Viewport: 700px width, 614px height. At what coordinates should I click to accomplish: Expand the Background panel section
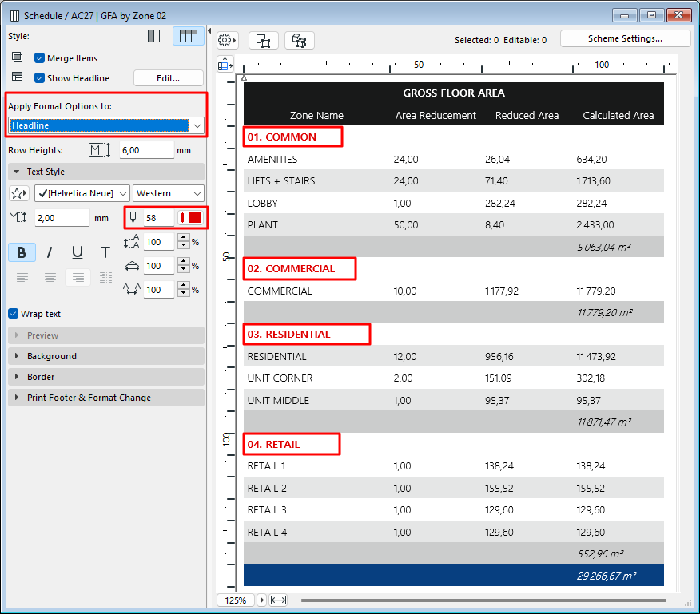[x=52, y=356]
